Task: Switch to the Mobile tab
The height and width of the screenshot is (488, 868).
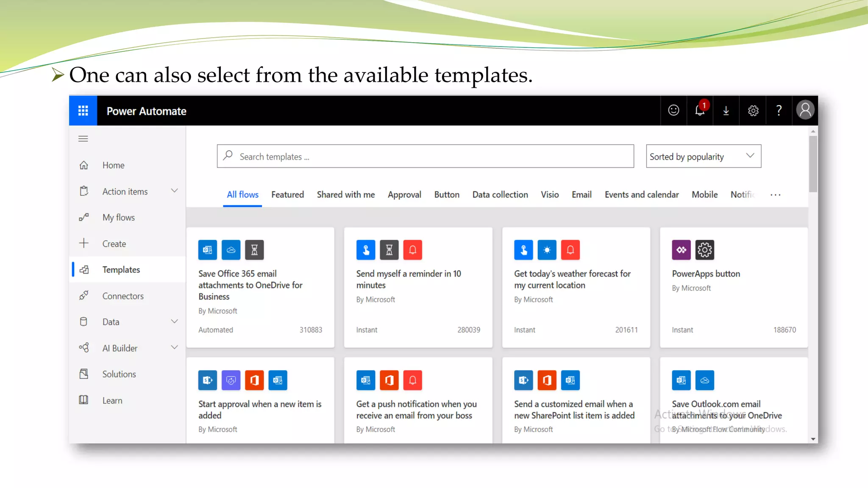Action: tap(704, 195)
